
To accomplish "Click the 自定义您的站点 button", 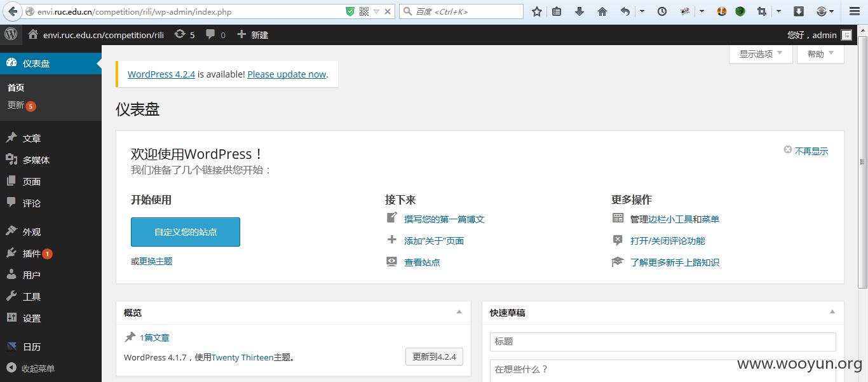I will click(186, 232).
